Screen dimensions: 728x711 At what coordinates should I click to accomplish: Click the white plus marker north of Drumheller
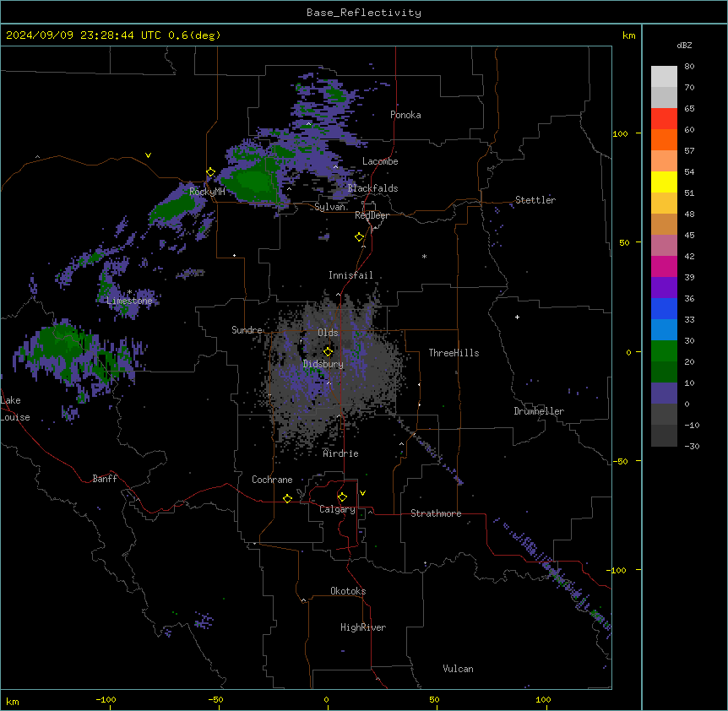(x=517, y=317)
